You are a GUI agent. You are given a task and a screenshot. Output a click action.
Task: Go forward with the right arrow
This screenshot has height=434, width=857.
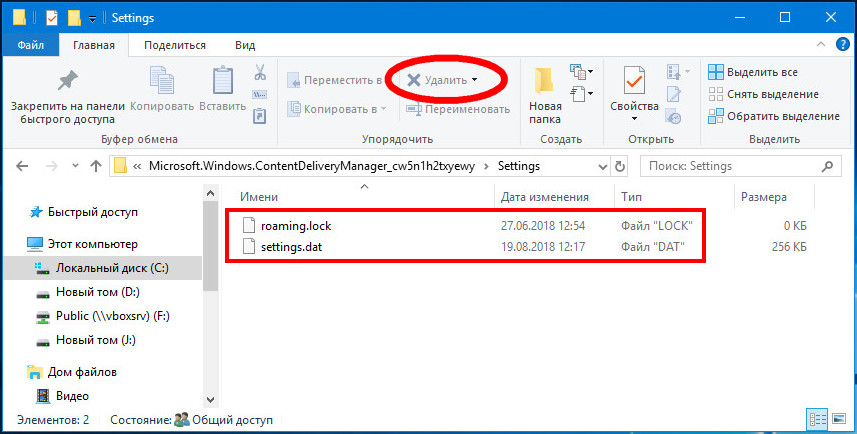pos(52,166)
